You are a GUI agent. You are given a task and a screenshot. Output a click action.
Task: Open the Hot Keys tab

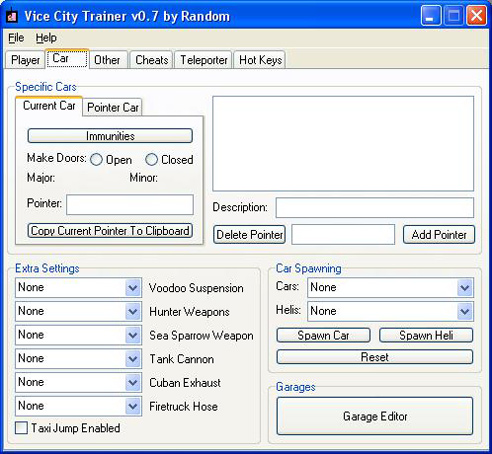[260, 60]
